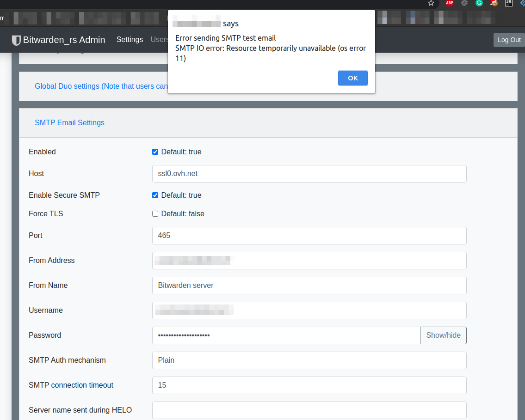525x420 pixels.
Task: Collapse the SMTP Email Settings section
Action: [x=70, y=123]
